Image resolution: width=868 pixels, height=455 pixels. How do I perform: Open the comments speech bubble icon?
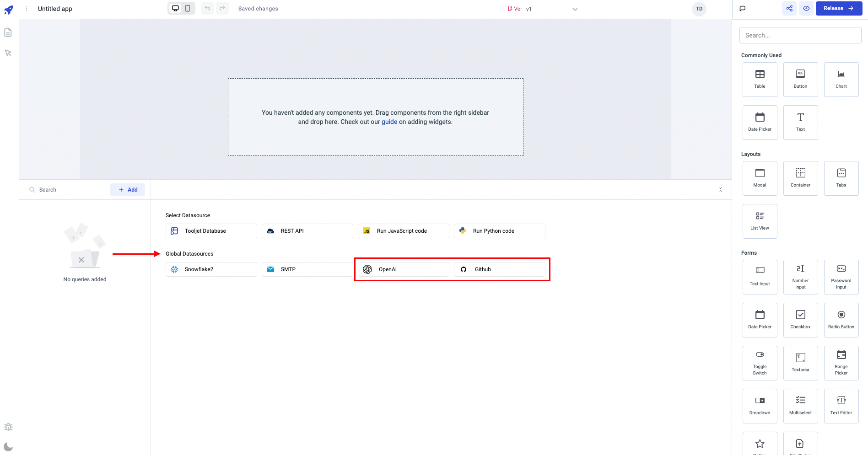[743, 9]
